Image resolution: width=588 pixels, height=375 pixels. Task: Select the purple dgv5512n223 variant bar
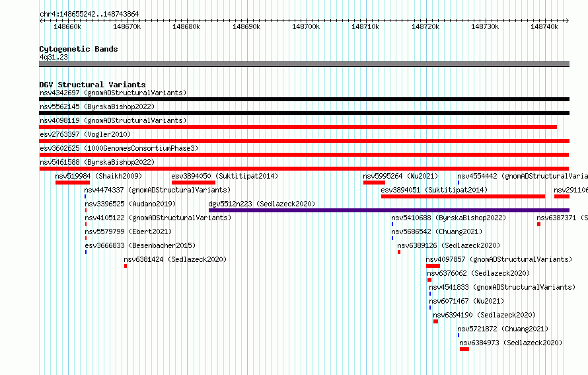coord(389,210)
